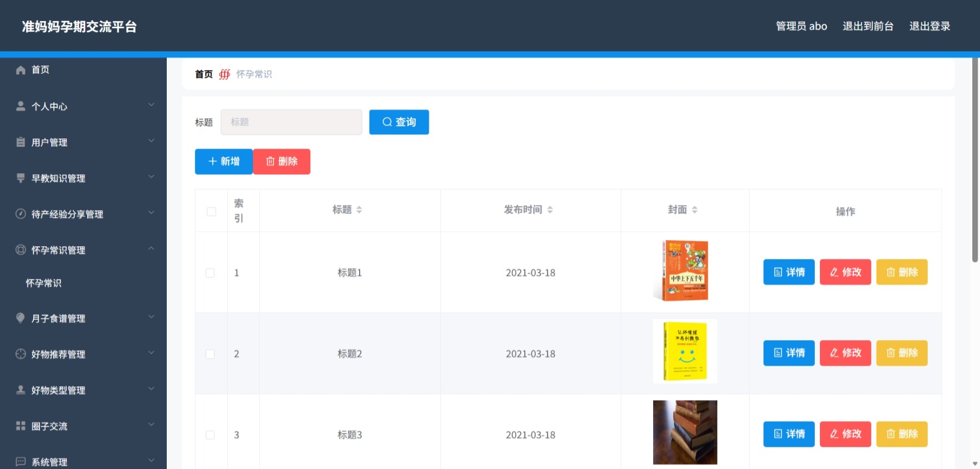Click the 准妈妈孕期交流平台 site title

coord(79,27)
